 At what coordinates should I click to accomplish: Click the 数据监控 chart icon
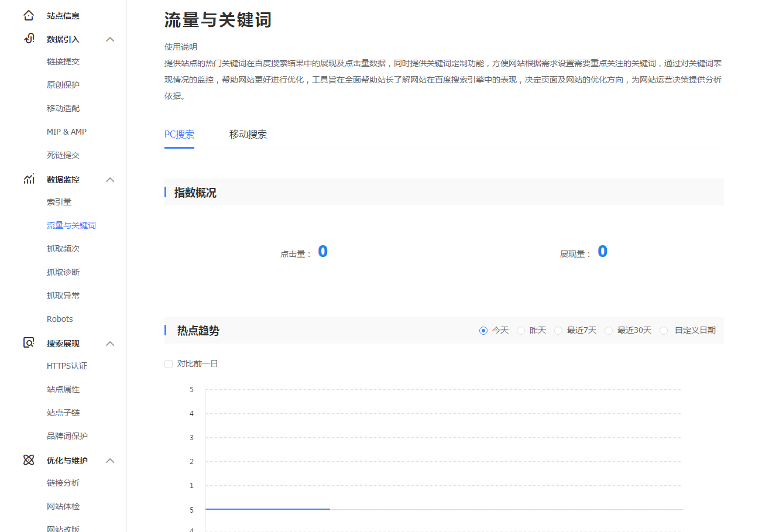coord(29,179)
